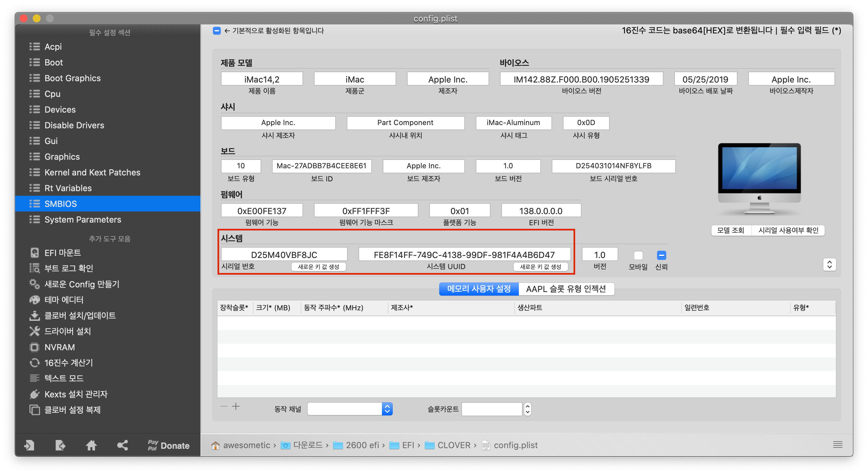
Task: Open the 테마 에디터 palette icon
Action: [34, 300]
